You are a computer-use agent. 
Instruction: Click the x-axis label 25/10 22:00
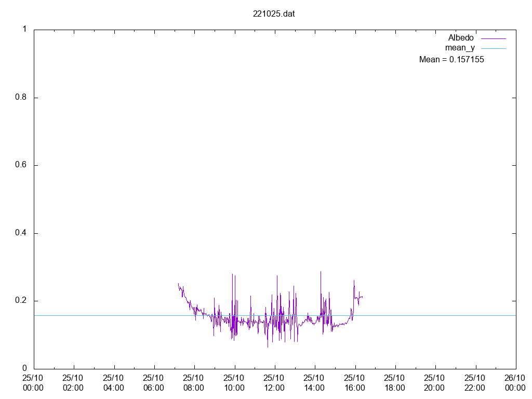475,383
